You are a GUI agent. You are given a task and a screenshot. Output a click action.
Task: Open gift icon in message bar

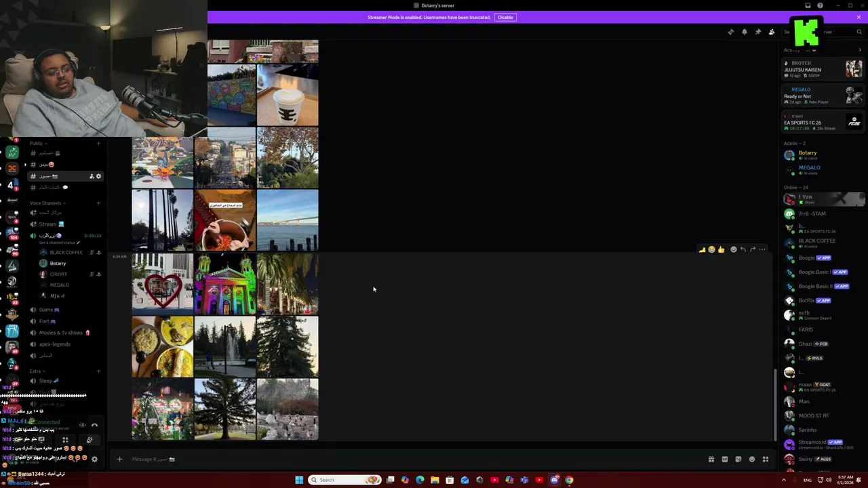(711, 459)
